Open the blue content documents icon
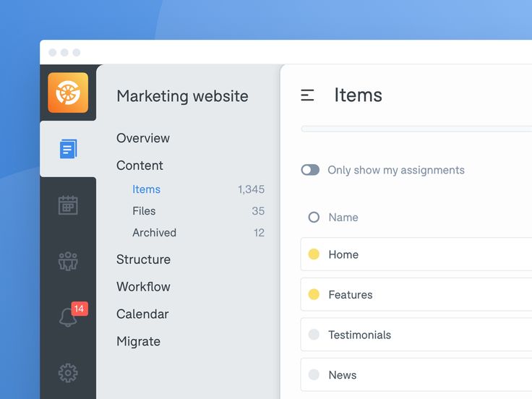The width and height of the screenshot is (532, 399). pyautogui.click(x=68, y=149)
